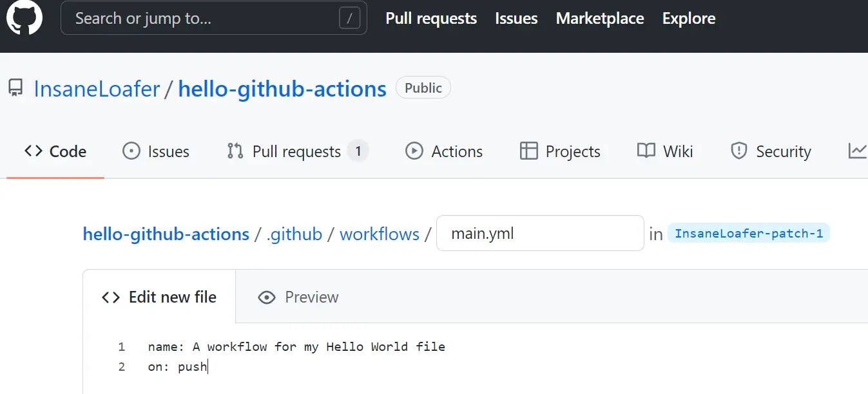This screenshot has width=868, height=394.
Task: Click the GitHub octocat logo
Action: tap(24, 18)
